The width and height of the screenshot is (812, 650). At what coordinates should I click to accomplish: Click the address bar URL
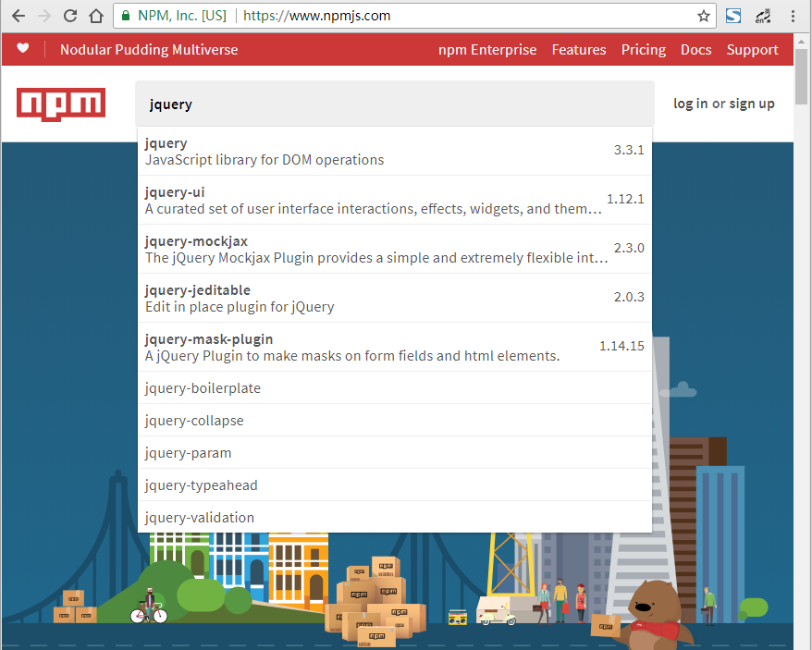point(317,16)
